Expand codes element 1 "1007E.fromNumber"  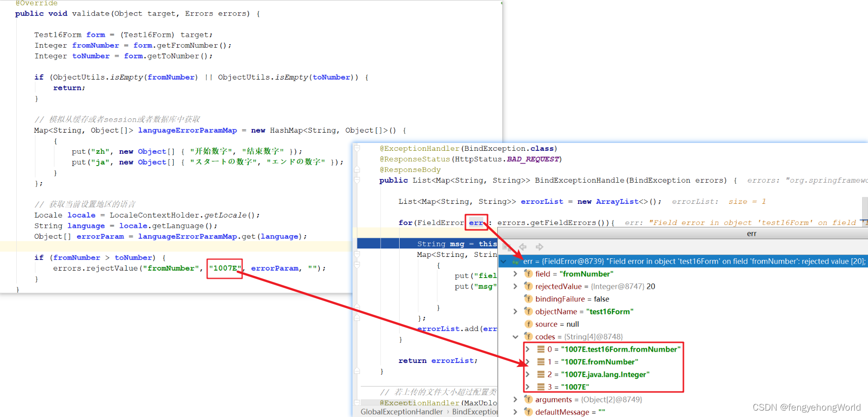tap(528, 362)
